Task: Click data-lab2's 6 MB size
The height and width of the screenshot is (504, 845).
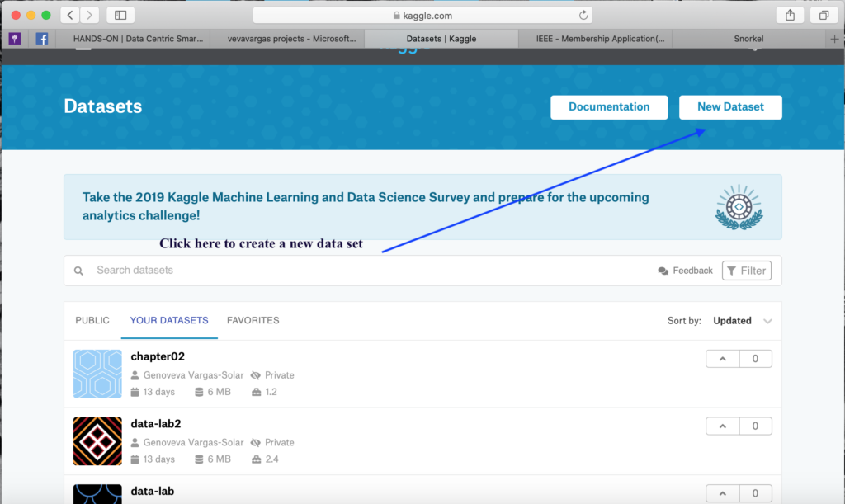Action: tap(219, 459)
